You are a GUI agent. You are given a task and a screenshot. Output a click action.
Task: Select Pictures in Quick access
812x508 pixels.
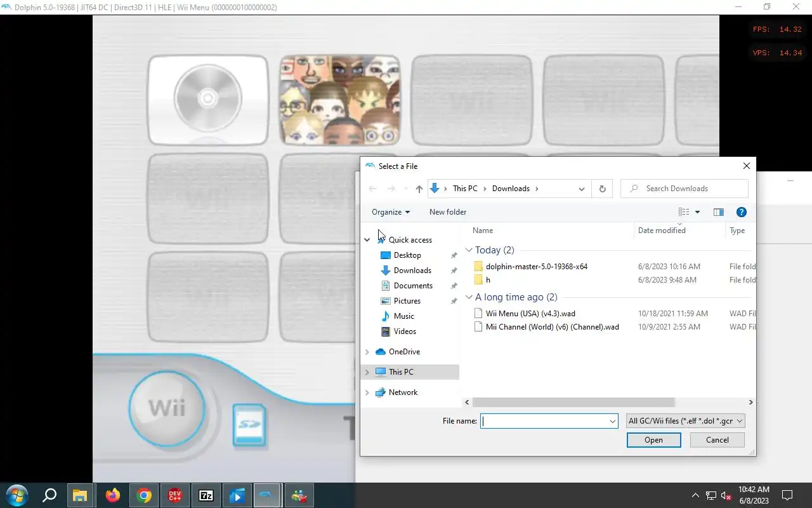[x=407, y=301]
